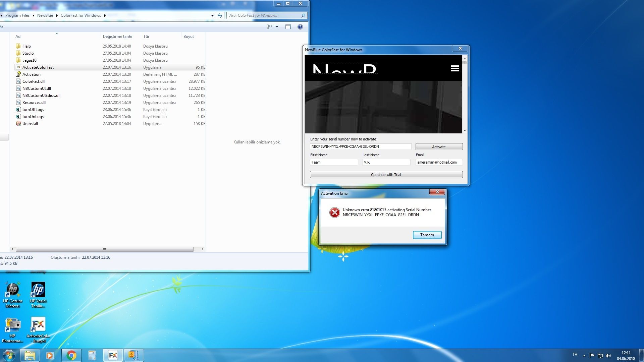Open the Windows Start button
Viewport: 644px width, 362px height.
pyautogui.click(x=9, y=355)
